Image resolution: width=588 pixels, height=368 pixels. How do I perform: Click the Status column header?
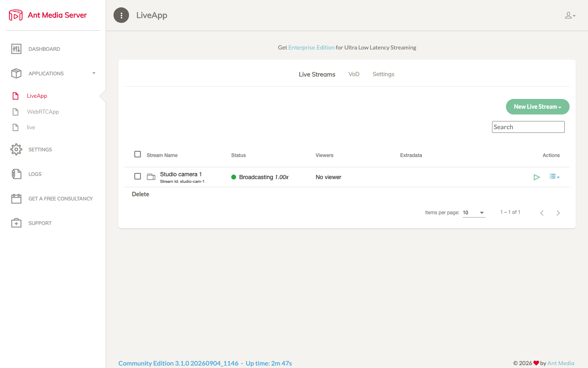[238, 155]
